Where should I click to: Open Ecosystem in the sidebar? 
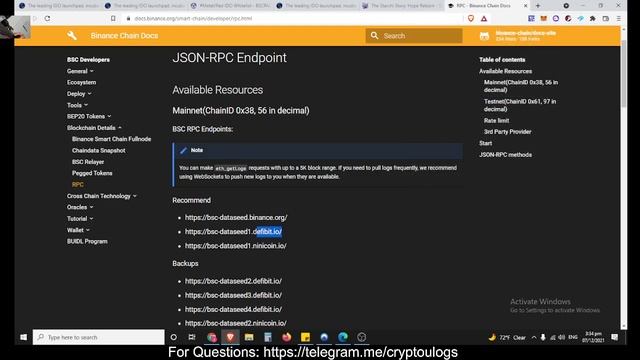(x=82, y=82)
